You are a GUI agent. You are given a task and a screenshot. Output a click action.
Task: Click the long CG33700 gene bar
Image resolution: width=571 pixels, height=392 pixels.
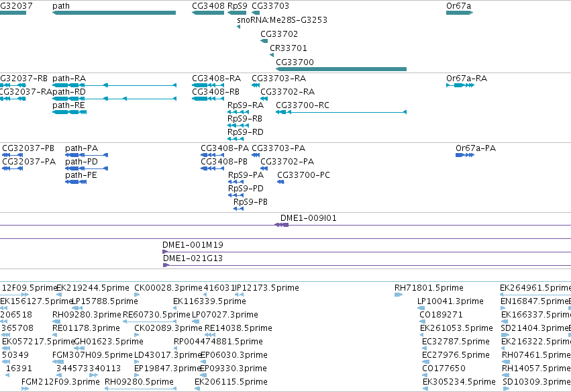pos(342,69)
